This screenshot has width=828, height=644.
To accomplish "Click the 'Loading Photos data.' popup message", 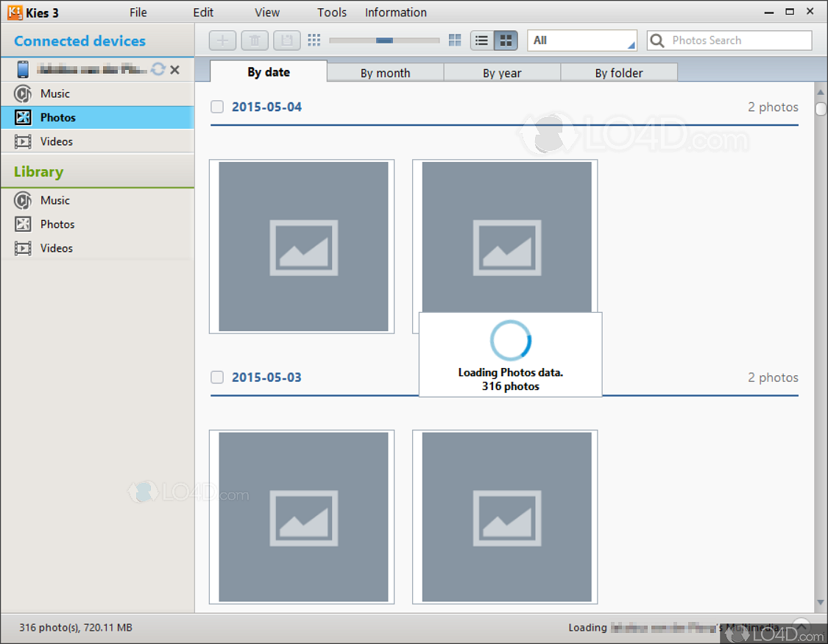I will tap(511, 372).
